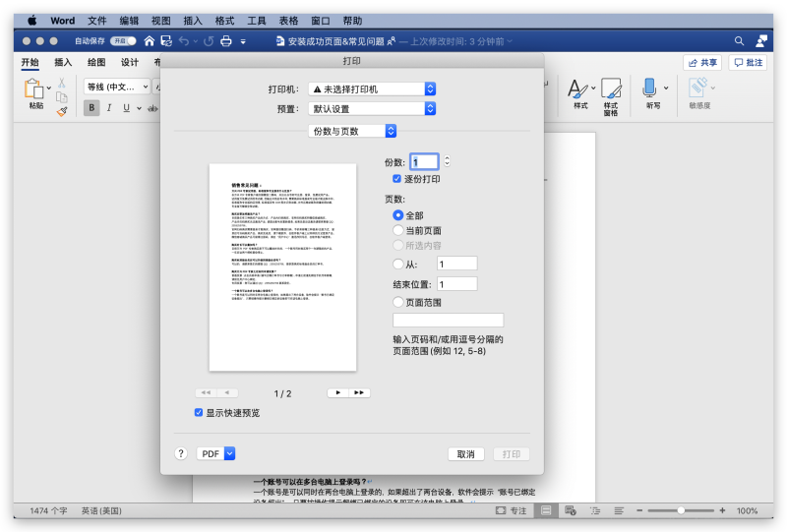The height and width of the screenshot is (532, 787).
Task: Apply strikethrough formatting
Action: 152,108
